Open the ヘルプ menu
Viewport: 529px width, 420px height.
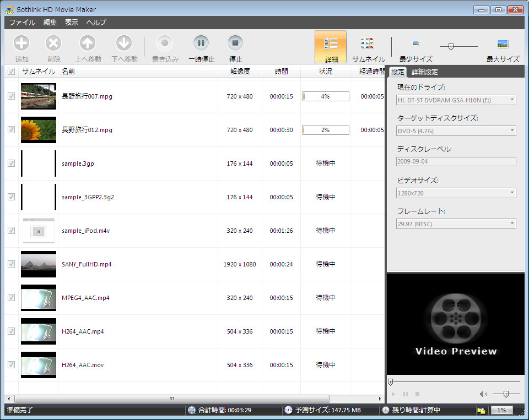[96, 22]
